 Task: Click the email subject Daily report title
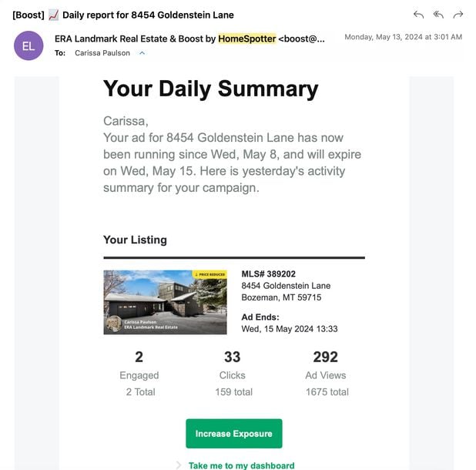pyautogui.click(x=148, y=15)
